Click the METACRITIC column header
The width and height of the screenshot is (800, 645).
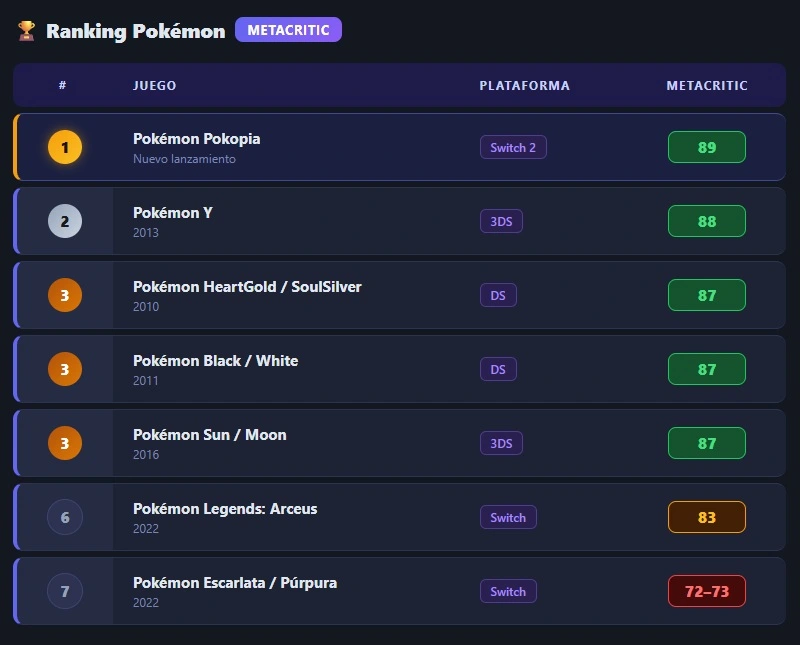(x=707, y=86)
